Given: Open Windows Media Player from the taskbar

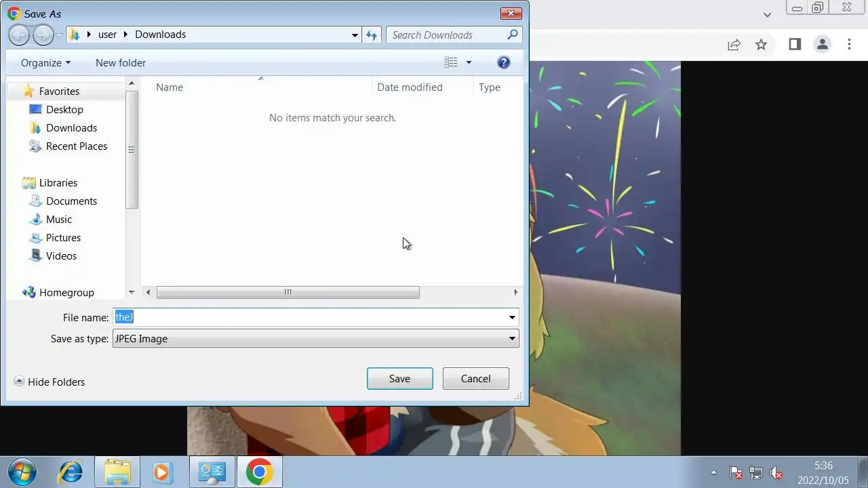Looking at the screenshot, I should 163,472.
